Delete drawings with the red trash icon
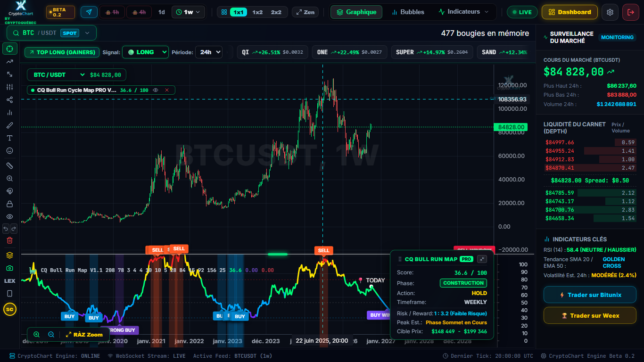 coord(9,240)
